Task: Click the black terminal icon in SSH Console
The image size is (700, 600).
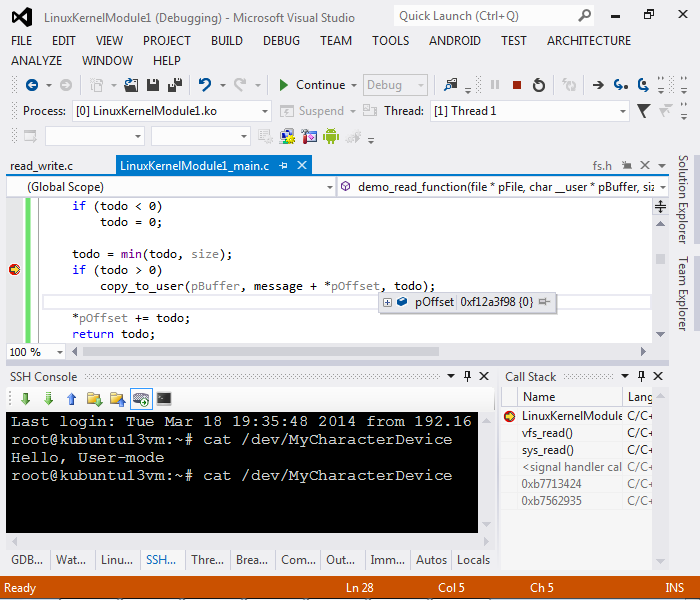Action: click(x=164, y=398)
